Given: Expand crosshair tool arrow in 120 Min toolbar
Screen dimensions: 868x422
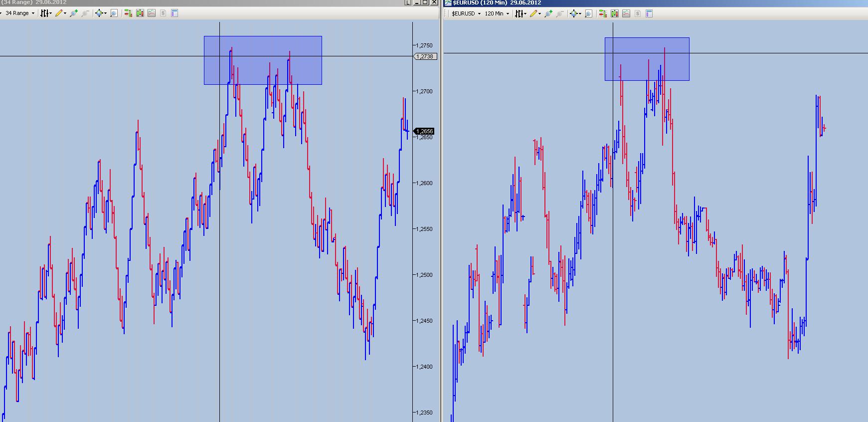Looking at the screenshot, I should [x=580, y=13].
